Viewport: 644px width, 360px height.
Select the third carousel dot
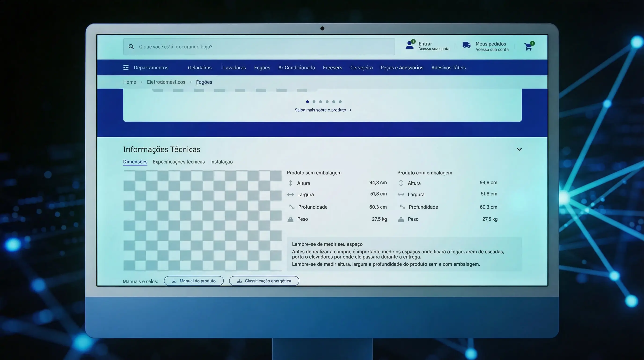click(x=321, y=102)
